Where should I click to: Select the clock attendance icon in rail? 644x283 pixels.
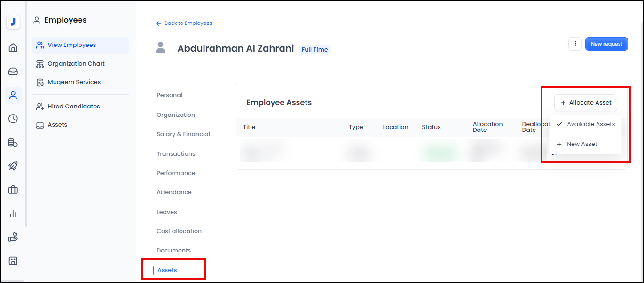click(13, 119)
